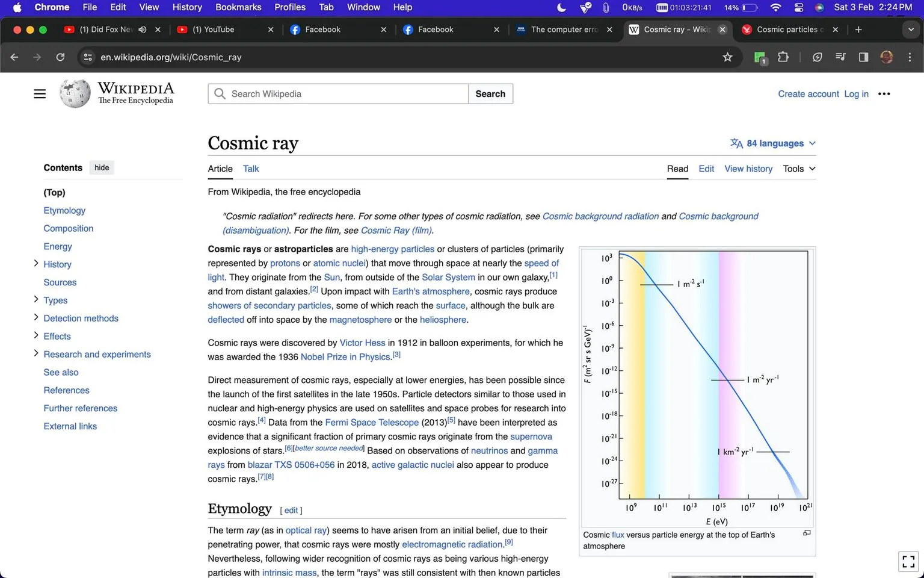
Task: Open the Profiles menu in menu bar
Action: click(x=290, y=7)
